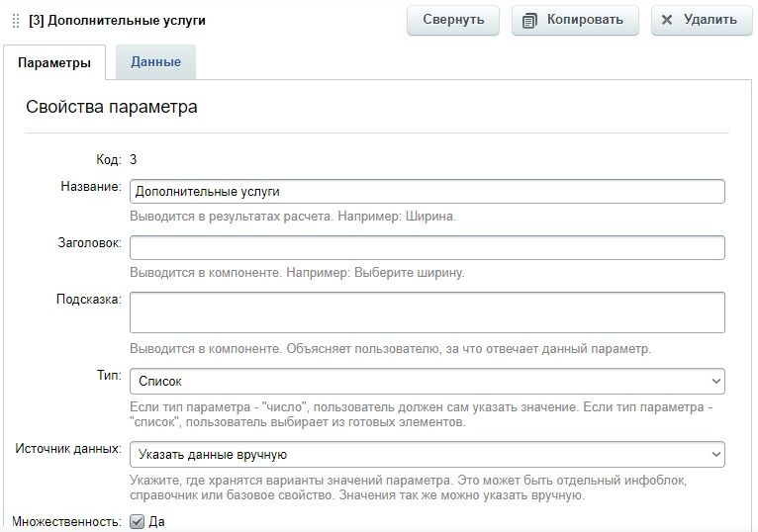The image size is (758, 532).
Task: Uncheck the Множественность checkbox
Action: coord(138,522)
